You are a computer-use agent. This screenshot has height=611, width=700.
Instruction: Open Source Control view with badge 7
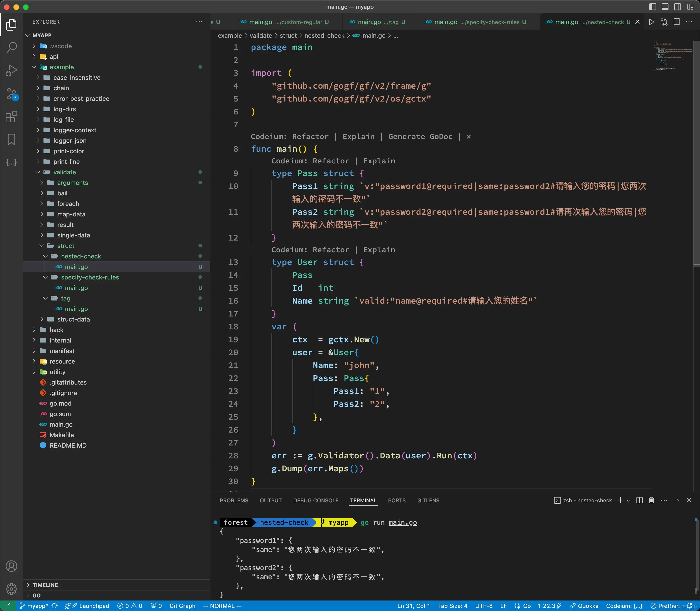12,94
